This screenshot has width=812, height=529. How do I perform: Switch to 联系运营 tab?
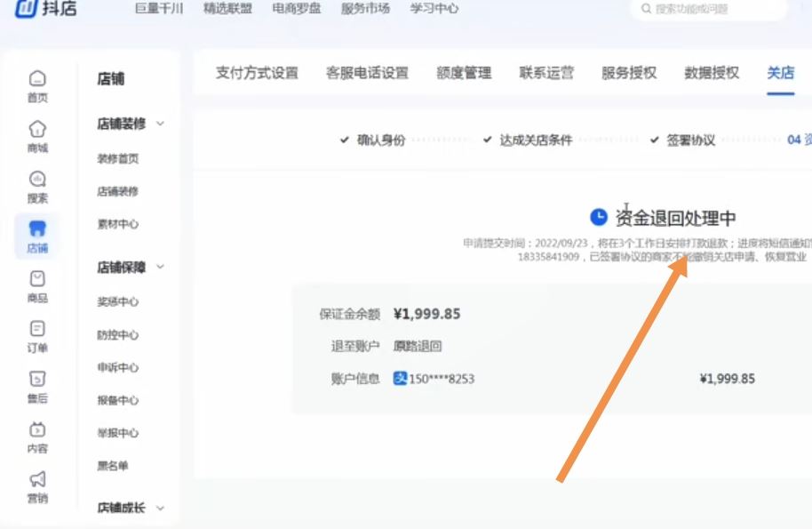(546, 73)
